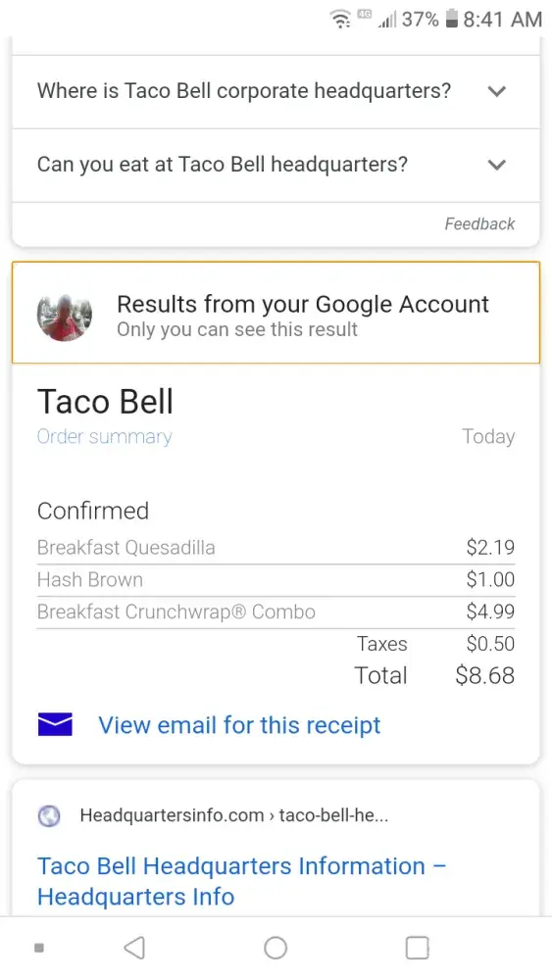Tap the Order summary link

click(x=104, y=436)
